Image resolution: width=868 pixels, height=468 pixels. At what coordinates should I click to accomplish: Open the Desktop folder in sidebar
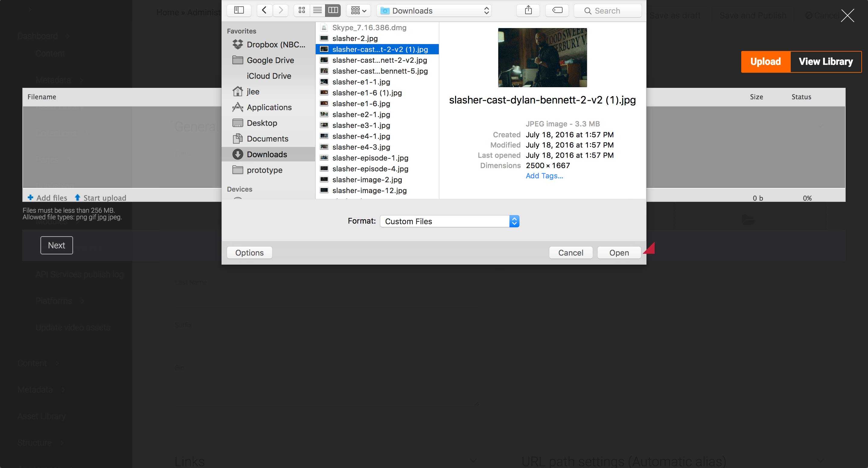click(262, 123)
